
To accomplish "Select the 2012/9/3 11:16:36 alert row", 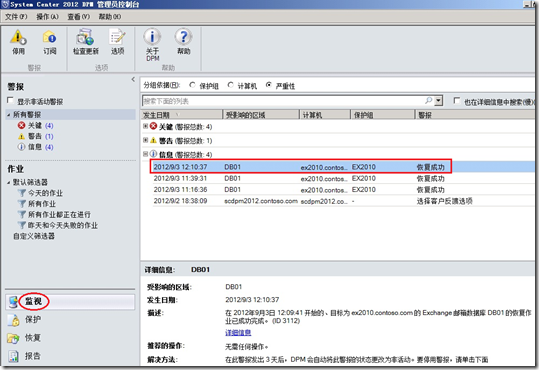I will (342, 190).
